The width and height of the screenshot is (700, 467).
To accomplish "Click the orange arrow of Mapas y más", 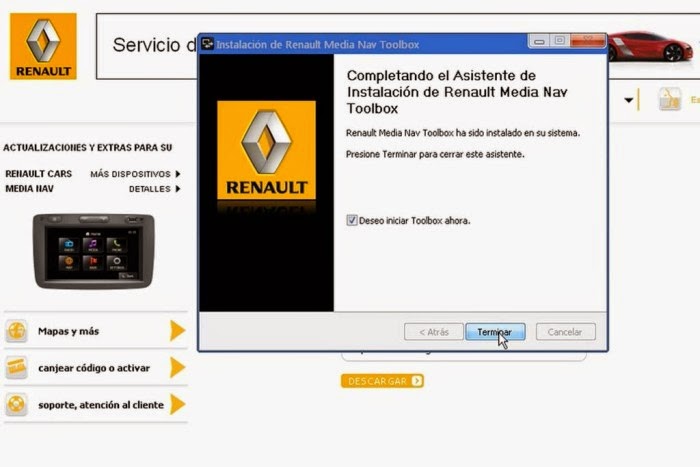I will coord(177,331).
